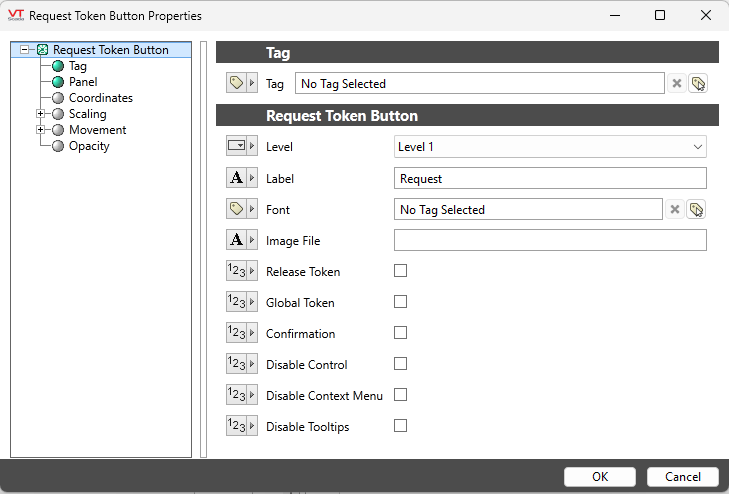729x494 pixels.
Task: Clear the Font tag with X icon
Action: [x=675, y=210]
